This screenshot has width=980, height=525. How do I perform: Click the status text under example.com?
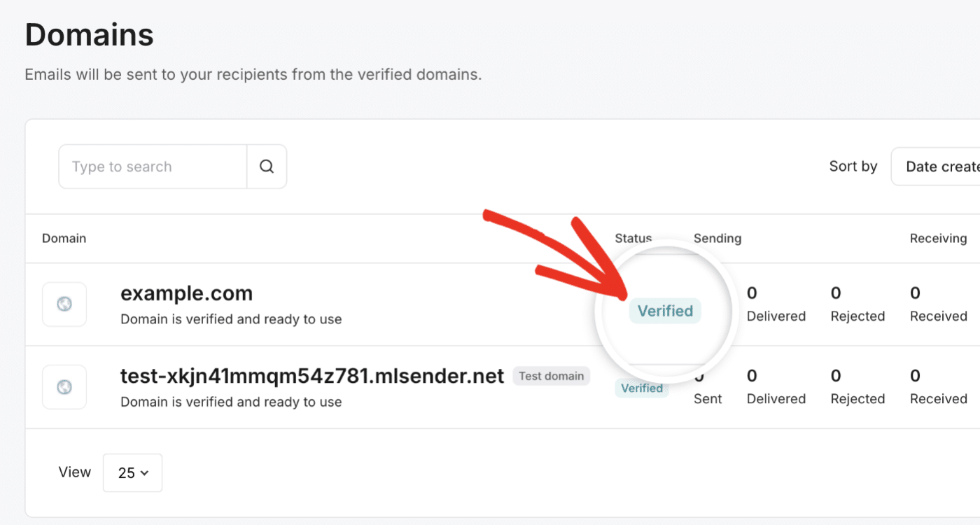pyautogui.click(x=231, y=319)
